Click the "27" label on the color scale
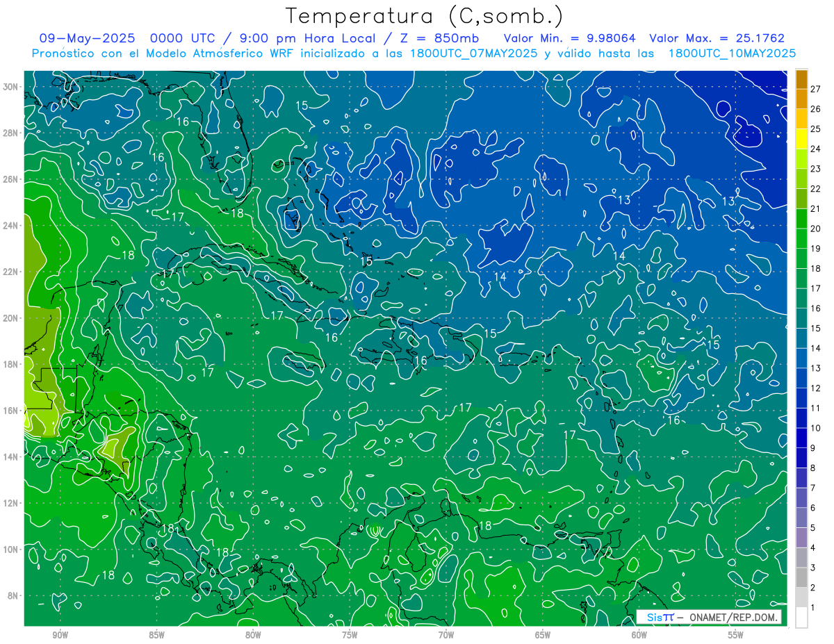The width and height of the screenshot is (834, 644). 815,89
